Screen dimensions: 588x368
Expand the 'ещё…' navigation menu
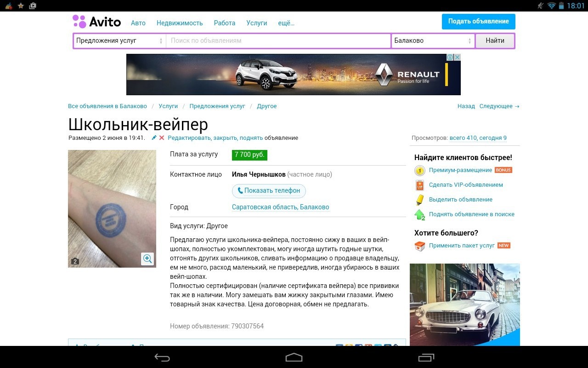point(286,23)
